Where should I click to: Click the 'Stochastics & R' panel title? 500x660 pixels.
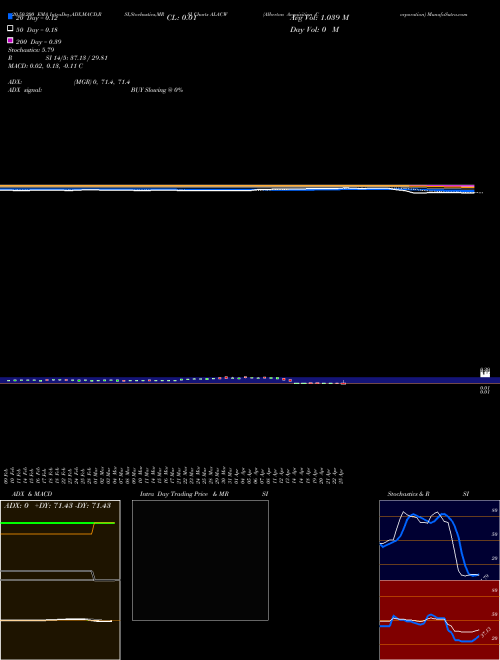(x=408, y=494)
